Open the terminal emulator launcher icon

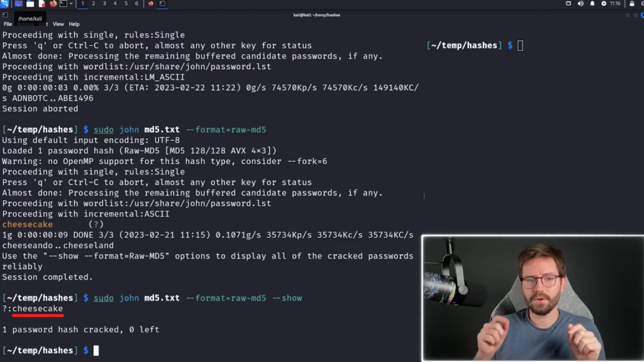pyautogui.click(x=64, y=4)
